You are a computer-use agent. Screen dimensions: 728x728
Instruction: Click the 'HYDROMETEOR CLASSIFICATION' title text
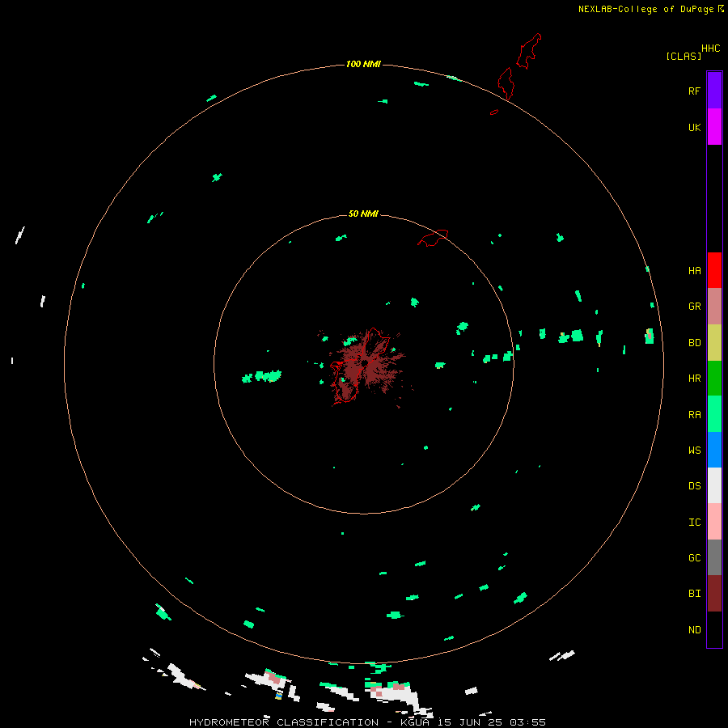[284, 722]
